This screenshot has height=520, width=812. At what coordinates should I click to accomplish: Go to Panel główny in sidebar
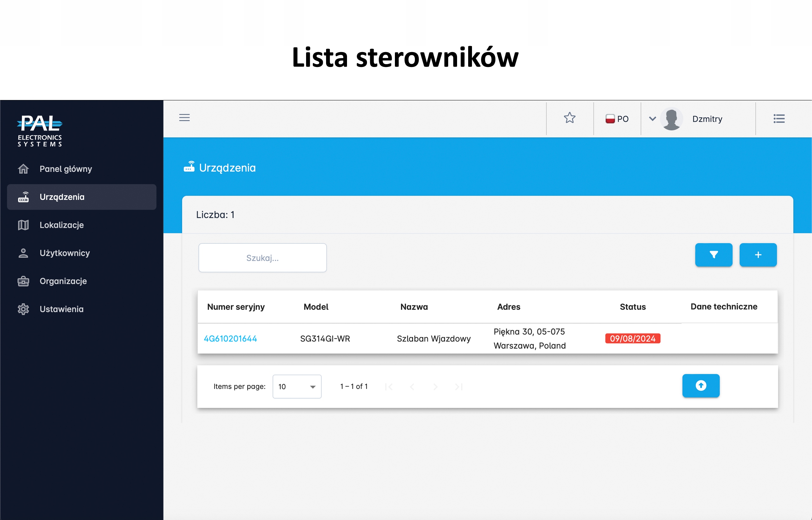65,169
